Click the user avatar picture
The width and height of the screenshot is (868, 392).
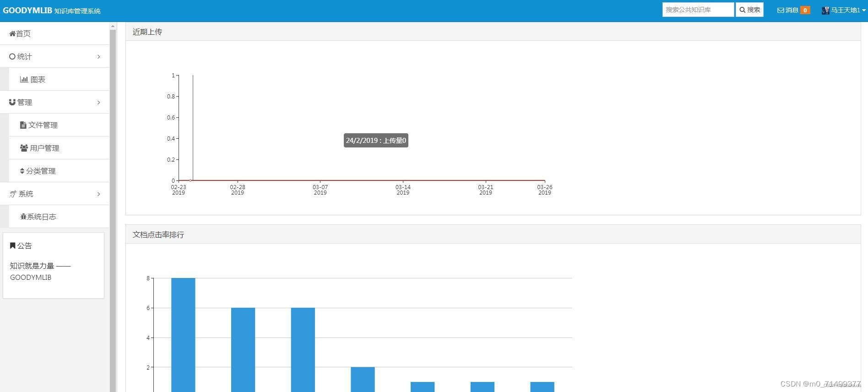click(825, 10)
